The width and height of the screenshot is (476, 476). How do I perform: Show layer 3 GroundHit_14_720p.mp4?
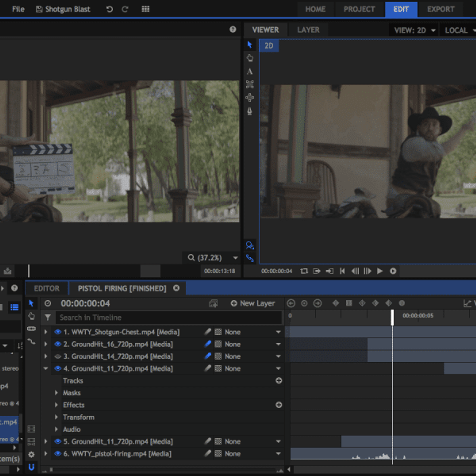(x=58, y=357)
